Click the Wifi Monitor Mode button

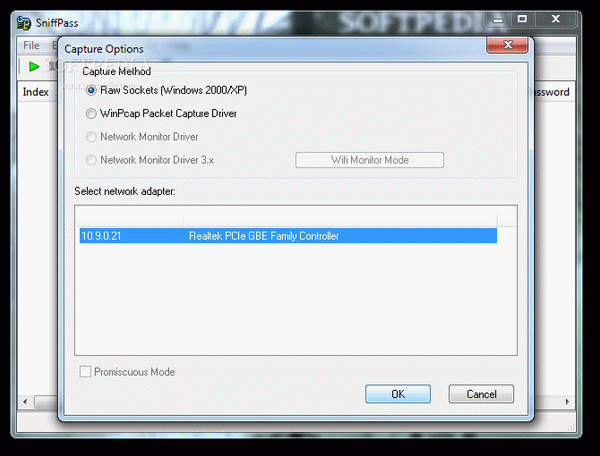coord(370,160)
